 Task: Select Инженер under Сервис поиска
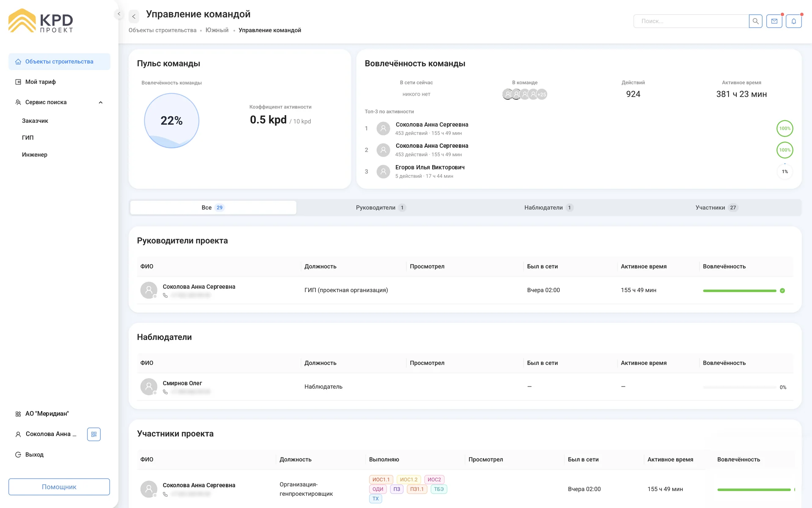click(x=35, y=155)
